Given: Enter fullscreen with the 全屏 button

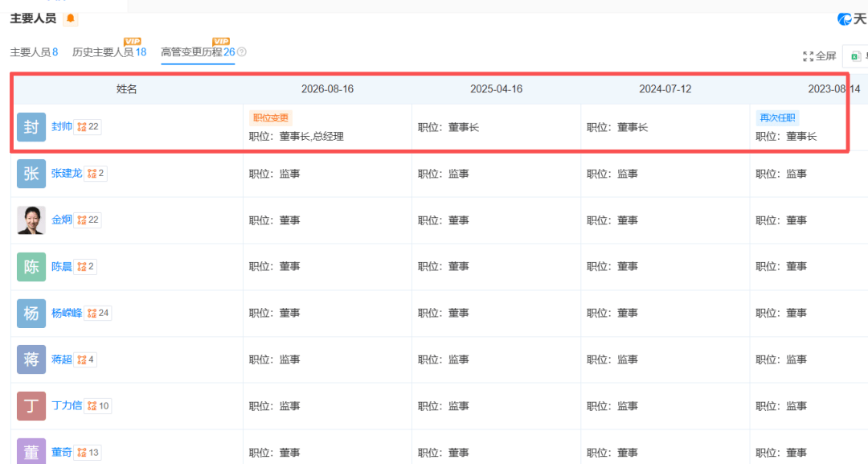Looking at the screenshot, I should 819,56.
